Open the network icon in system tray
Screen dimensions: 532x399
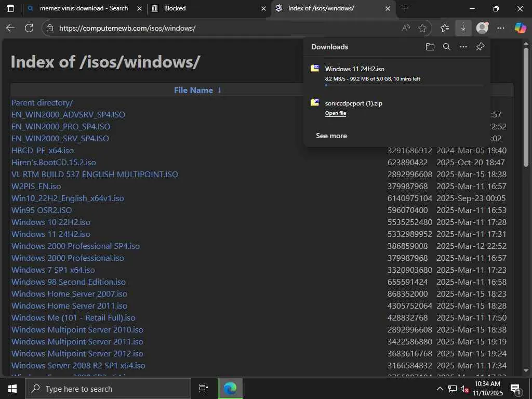[453, 389]
